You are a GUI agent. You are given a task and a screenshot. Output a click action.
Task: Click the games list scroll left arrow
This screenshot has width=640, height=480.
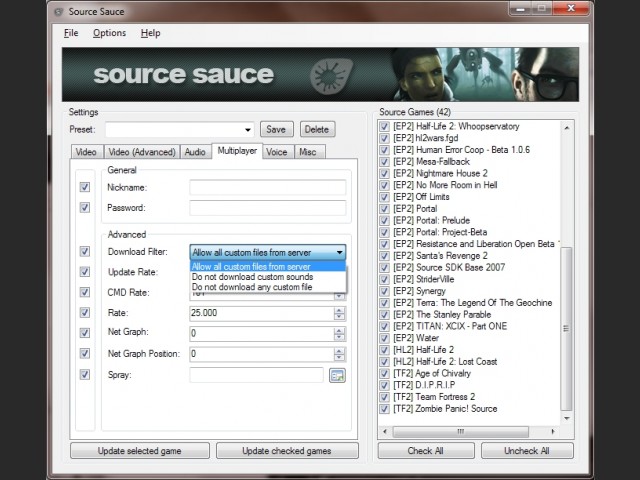(385, 431)
